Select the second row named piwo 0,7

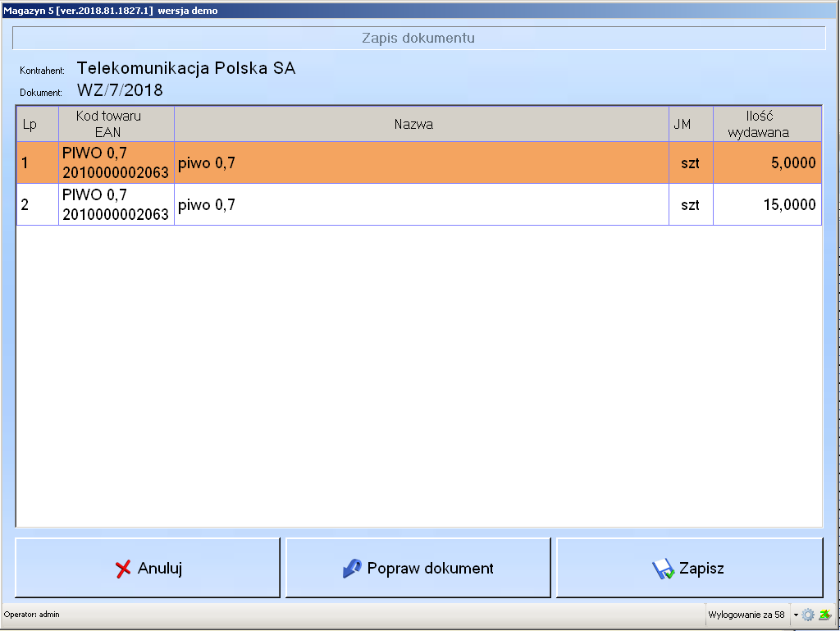[421, 205]
